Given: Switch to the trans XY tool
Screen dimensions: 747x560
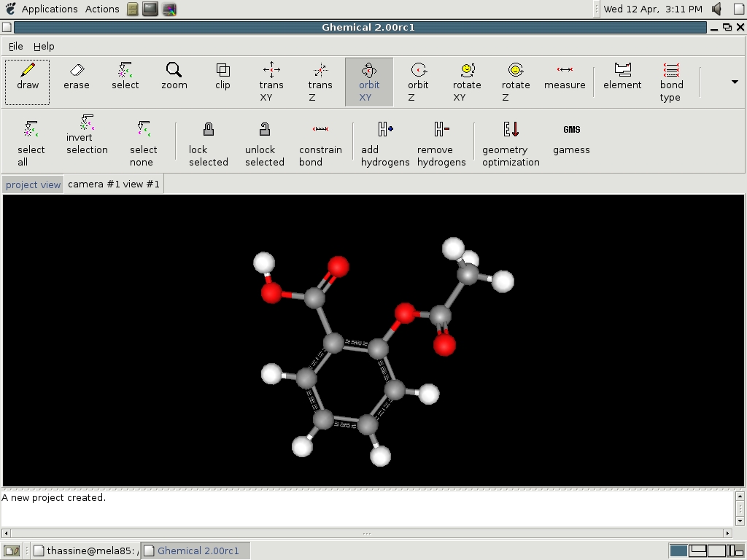Looking at the screenshot, I should click(x=271, y=82).
